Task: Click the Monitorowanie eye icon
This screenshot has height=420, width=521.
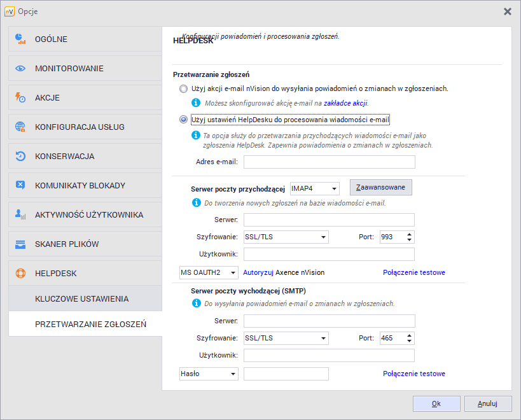Action: click(20, 69)
